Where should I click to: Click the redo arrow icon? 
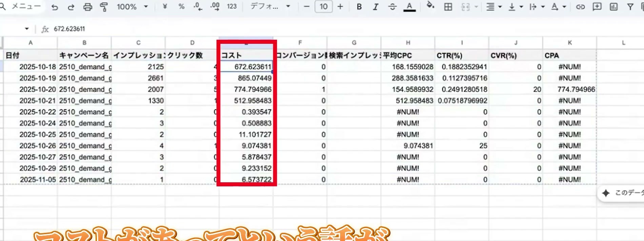tap(71, 7)
